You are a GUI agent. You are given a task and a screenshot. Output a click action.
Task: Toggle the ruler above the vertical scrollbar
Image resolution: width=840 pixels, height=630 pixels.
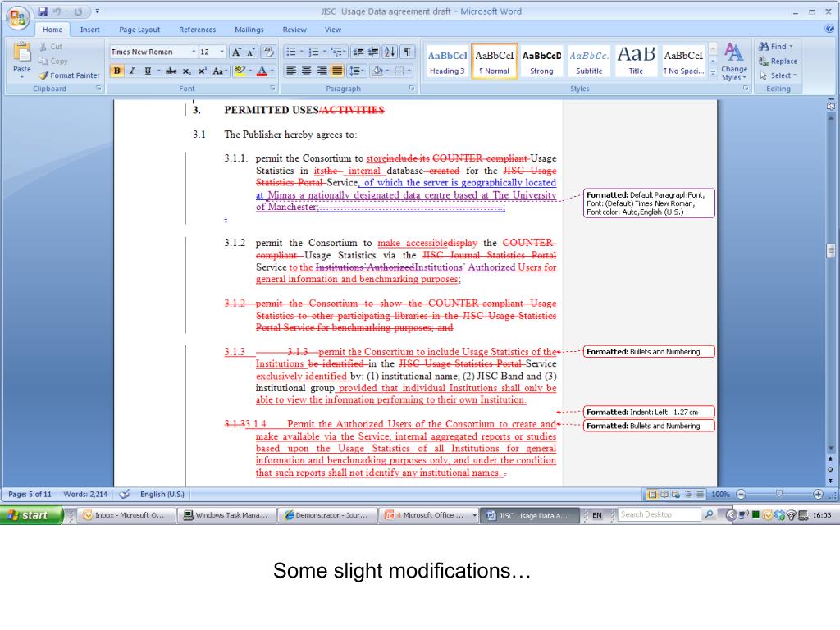pyautogui.click(x=830, y=106)
